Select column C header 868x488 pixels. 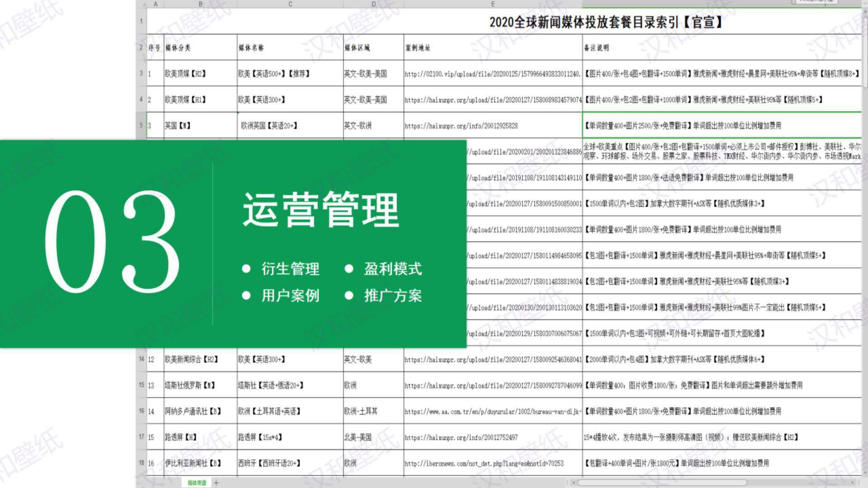click(x=290, y=4)
